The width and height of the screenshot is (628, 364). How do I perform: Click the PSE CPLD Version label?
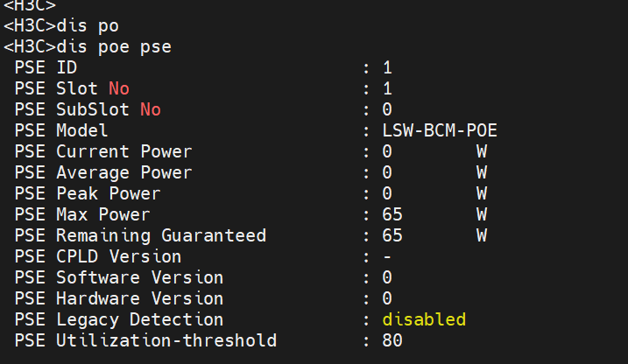click(98, 256)
